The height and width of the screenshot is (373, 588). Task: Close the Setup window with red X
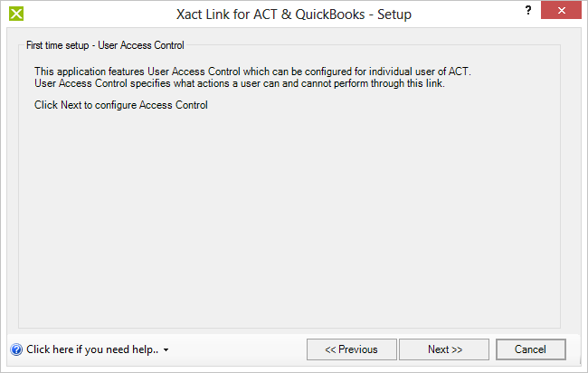coord(561,10)
